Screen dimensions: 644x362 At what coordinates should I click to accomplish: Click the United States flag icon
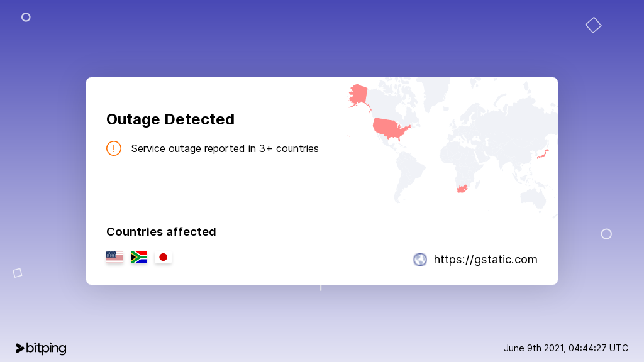click(x=114, y=257)
